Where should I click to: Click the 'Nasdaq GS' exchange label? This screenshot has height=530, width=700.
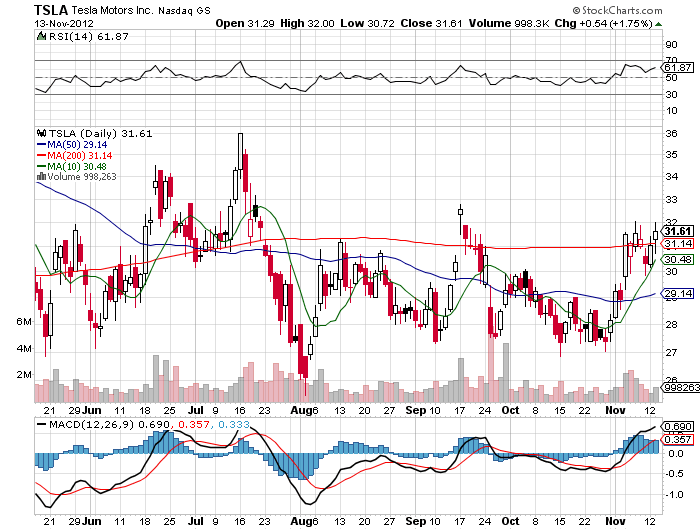click(184, 11)
